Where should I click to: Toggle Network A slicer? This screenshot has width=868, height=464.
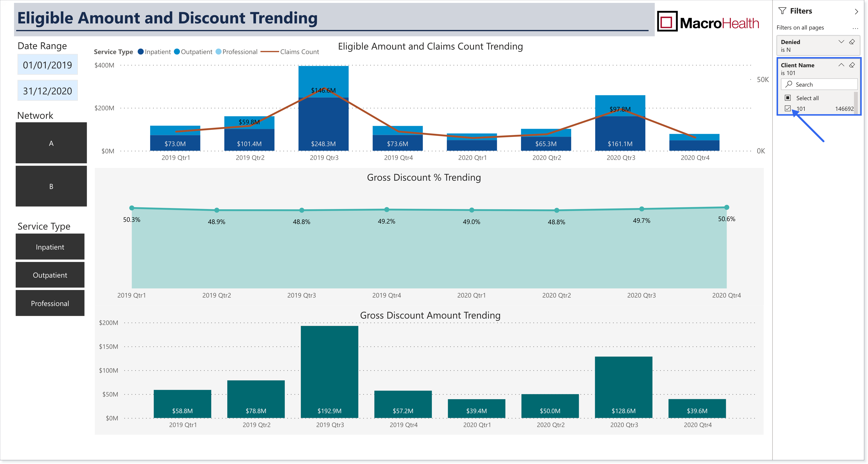pos(51,143)
